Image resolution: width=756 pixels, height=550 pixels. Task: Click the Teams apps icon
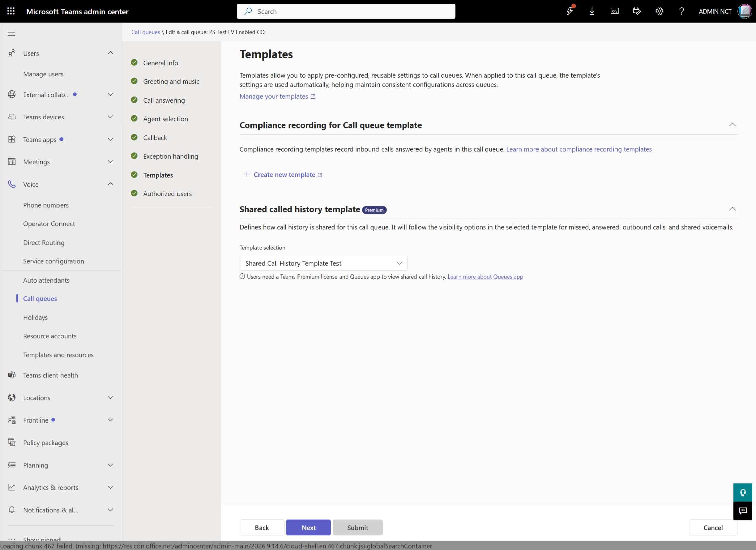12,139
